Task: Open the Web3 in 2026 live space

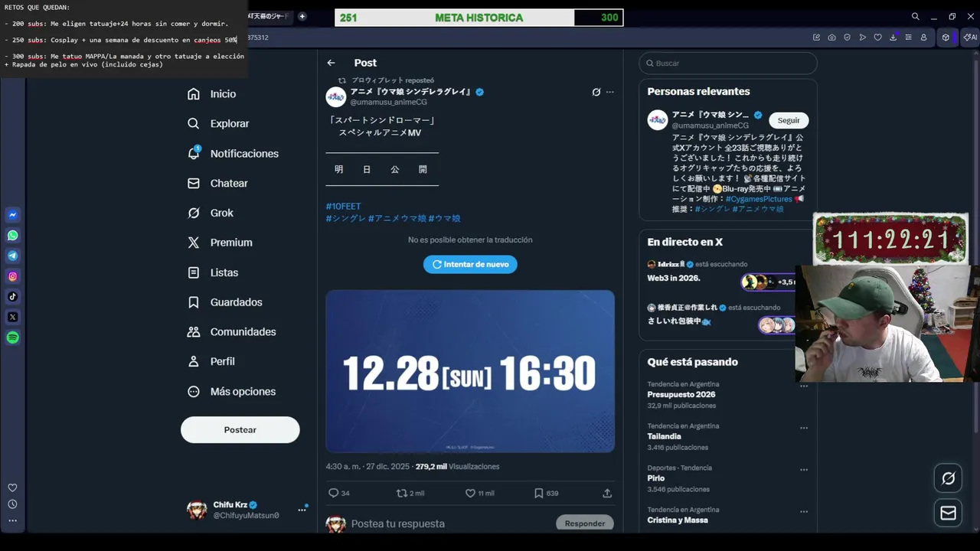Action: (x=674, y=279)
